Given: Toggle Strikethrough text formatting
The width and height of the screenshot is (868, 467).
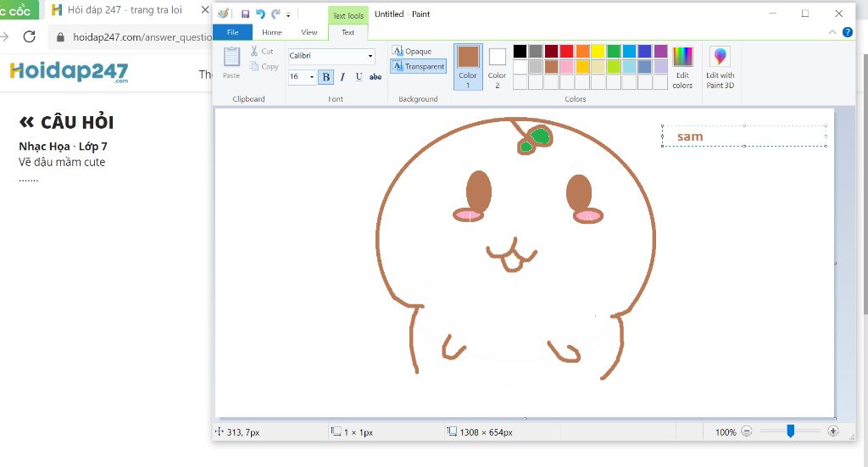Looking at the screenshot, I should click(x=376, y=77).
